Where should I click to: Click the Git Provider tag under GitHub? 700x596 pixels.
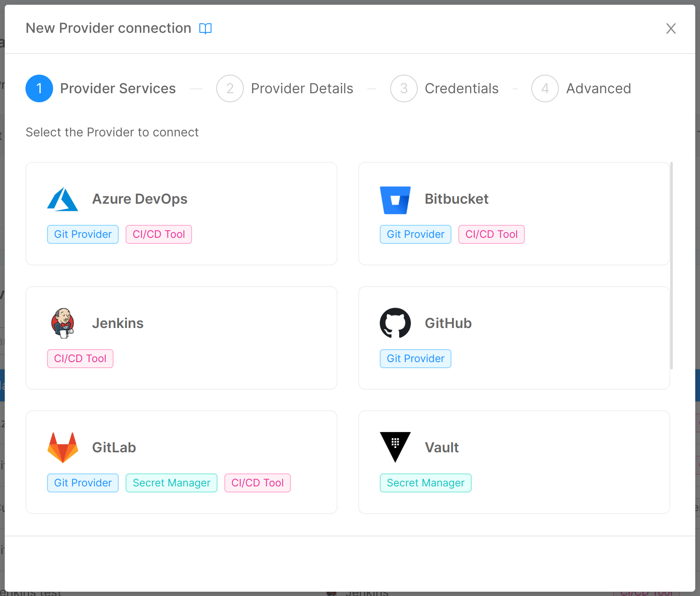(415, 358)
